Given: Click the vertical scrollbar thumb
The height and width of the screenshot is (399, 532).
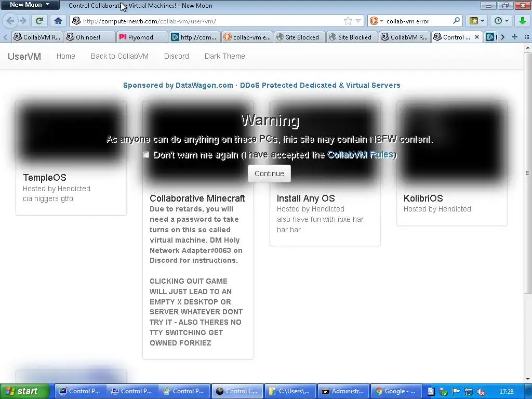Looking at the screenshot, I should [x=528, y=172].
